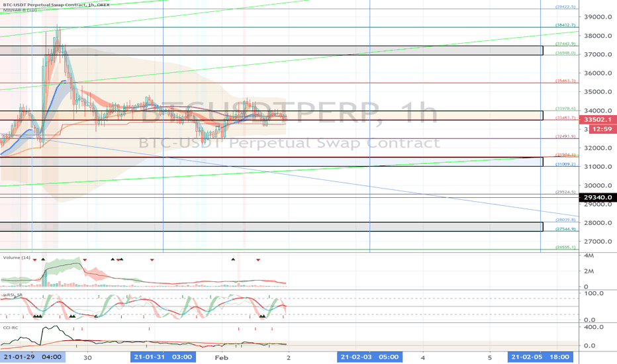The width and height of the screenshot is (617, 364).
Task: Click the 4M volume axis label
Action: [589, 255]
